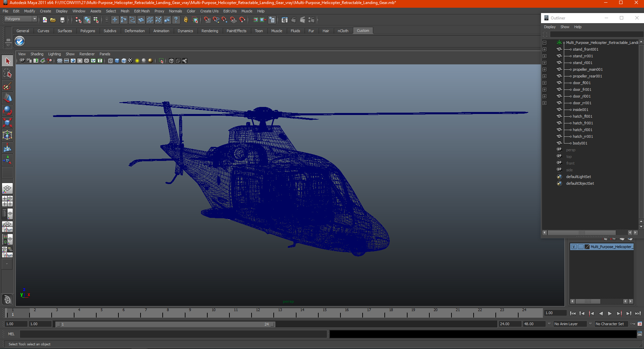Open the Edit Mesh menu
644x349 pixels.
(142, 11)
